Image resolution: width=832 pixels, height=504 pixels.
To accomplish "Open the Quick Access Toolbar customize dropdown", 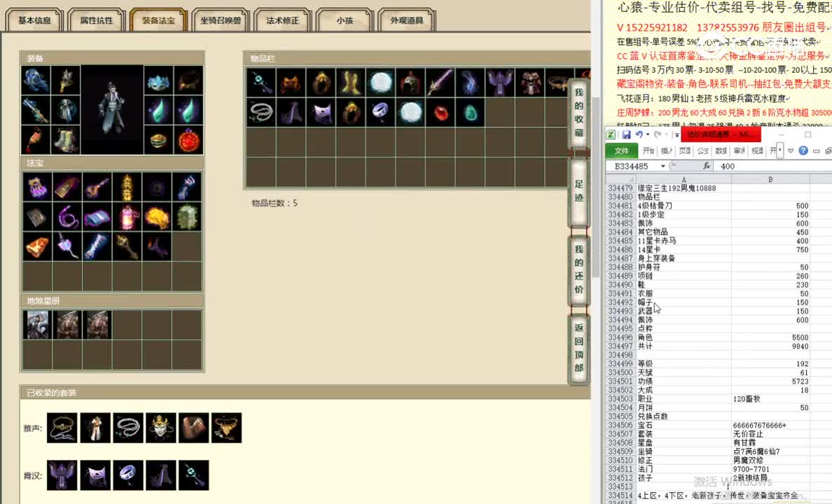I will coord(677,134).
